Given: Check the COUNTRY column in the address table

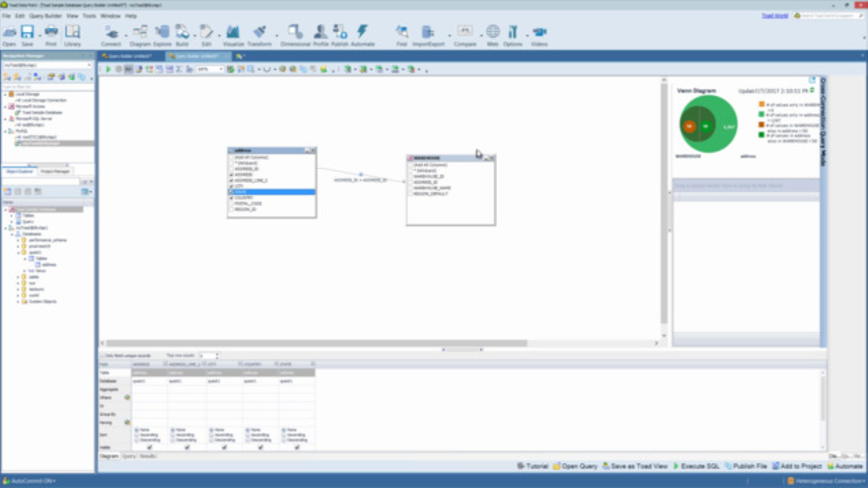Looking at the screenshot, I should point(231,197).
